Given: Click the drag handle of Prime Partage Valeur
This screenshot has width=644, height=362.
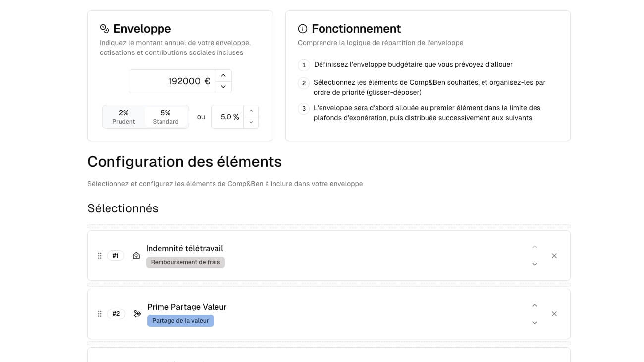Looking at the screenshot, I should tap(99, 313).
